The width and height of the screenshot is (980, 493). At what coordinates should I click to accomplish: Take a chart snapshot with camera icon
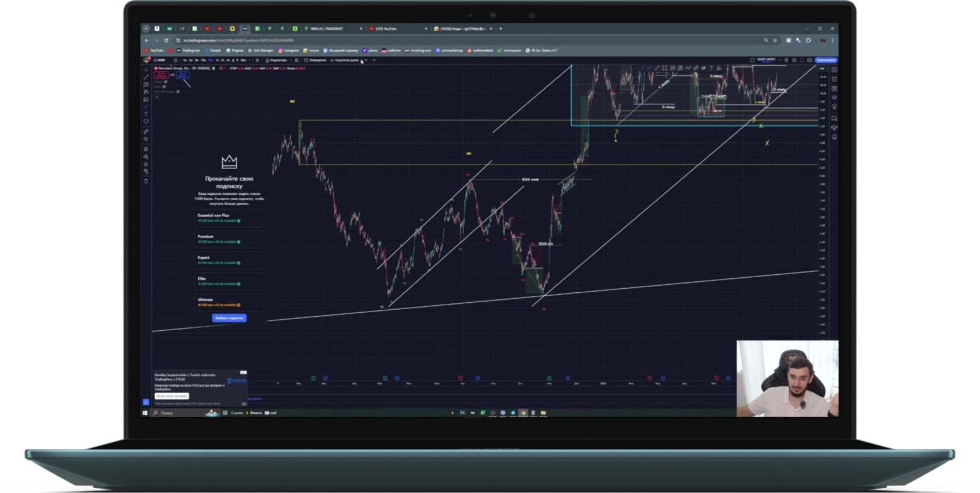809,60
